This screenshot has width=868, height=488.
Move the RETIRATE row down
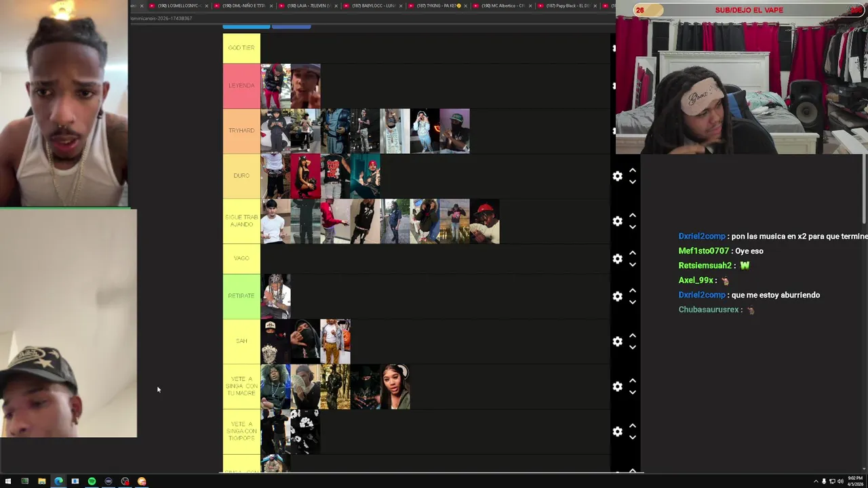click(x=633, y=302)
